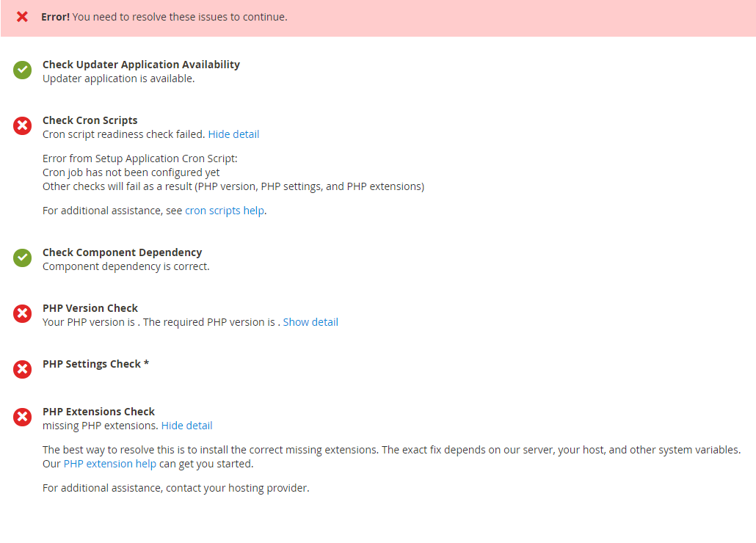Click the 'Cron job has not been configured' message
Image resolution: width=756 pixels, height=543 pixels.
click(x=131, y=172)
